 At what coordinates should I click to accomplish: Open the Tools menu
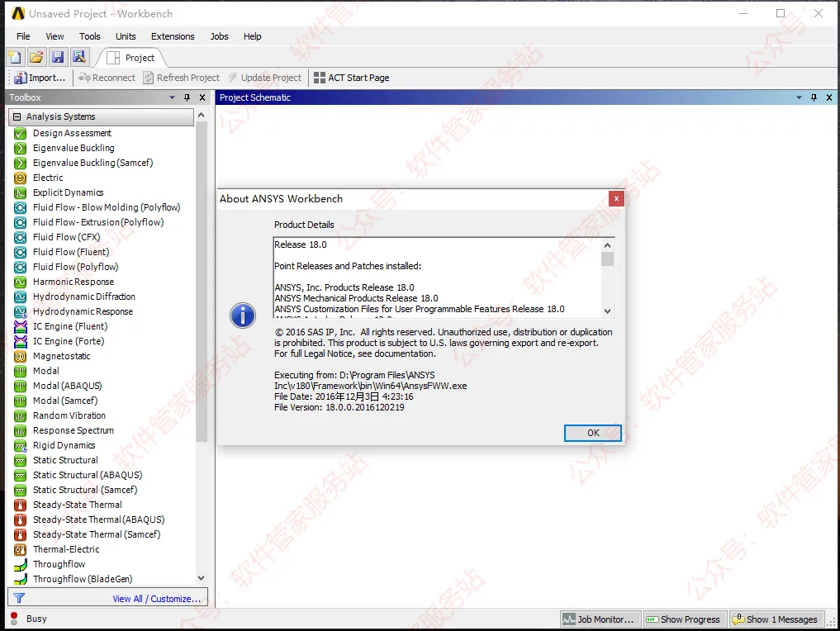click(89, 36)
